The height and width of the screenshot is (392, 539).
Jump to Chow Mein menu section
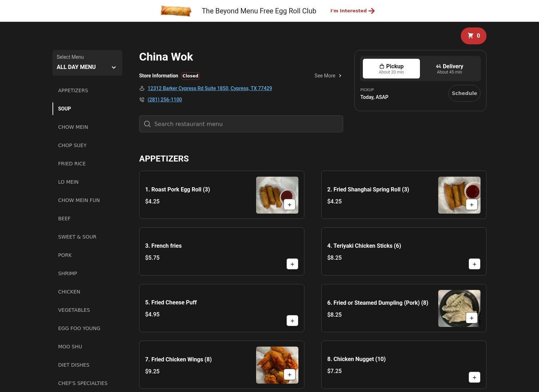[73, 127]
